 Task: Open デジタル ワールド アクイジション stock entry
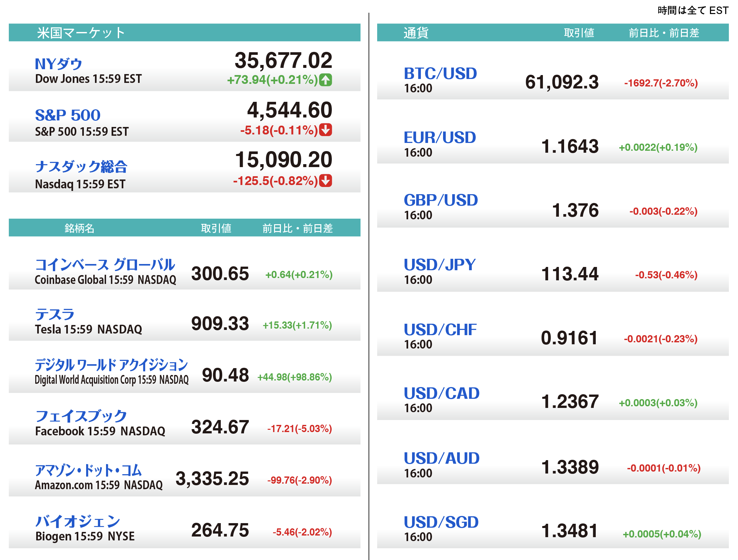112,365
